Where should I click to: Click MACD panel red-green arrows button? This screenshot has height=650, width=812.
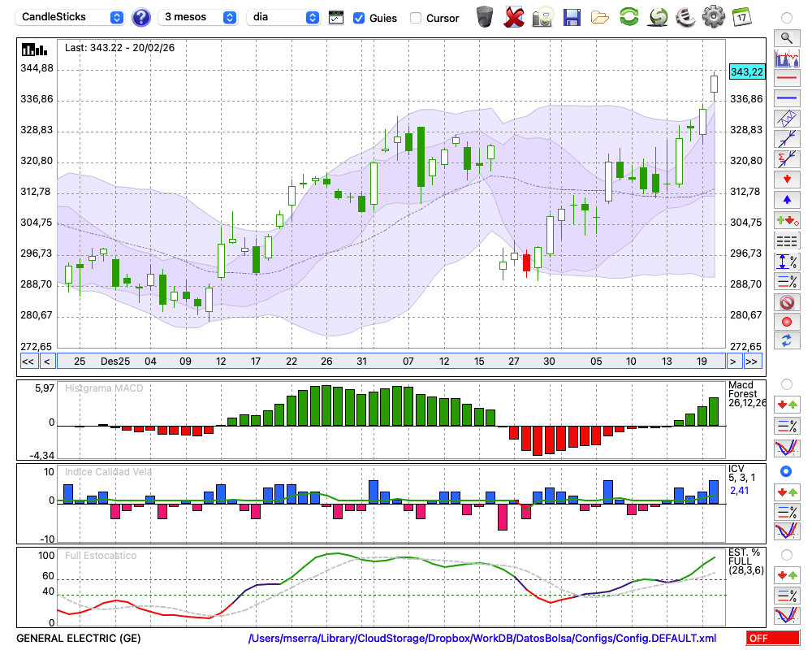(787, 405)
